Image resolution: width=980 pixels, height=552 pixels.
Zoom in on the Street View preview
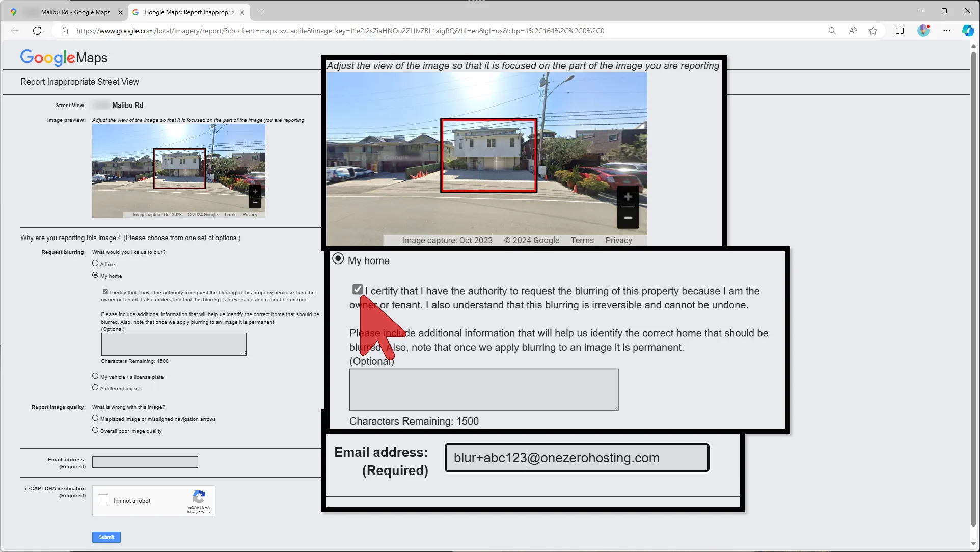(255, 192)
